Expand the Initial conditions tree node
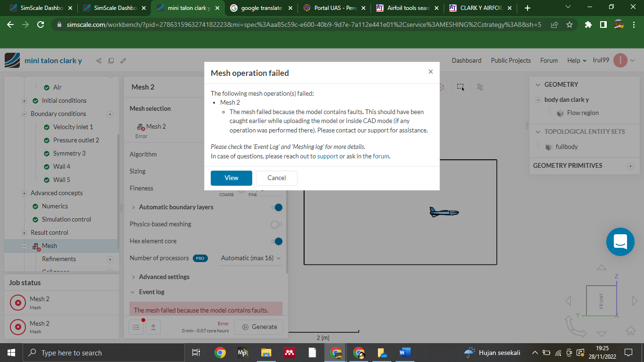Screen dimensions: 644x362 (24, 101)
